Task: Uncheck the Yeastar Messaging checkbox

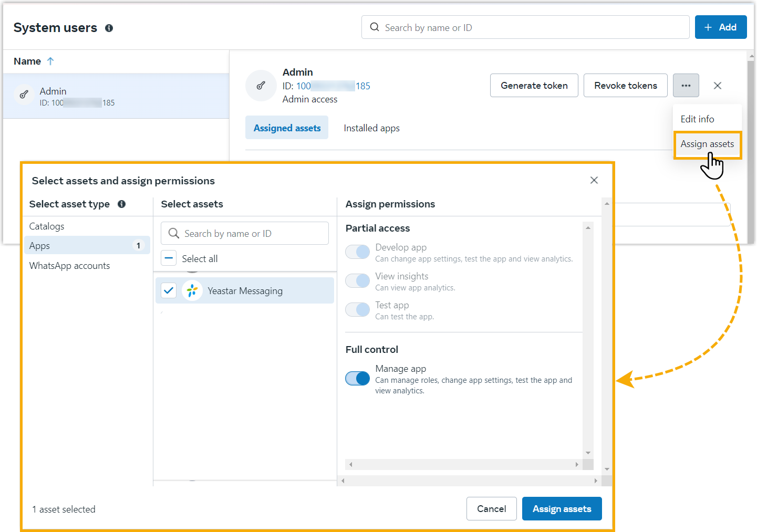Action: point(169,290)
